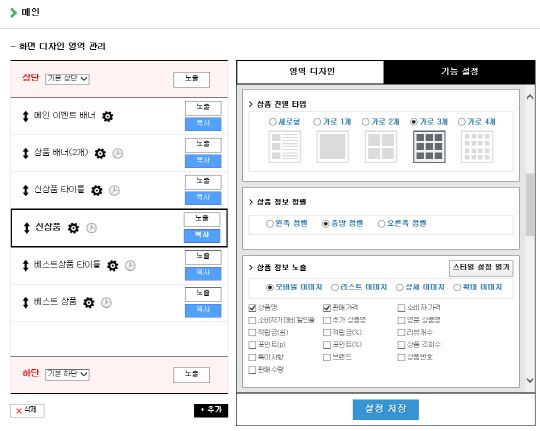The image size is (540, 431).
Task: Open the 기본 상단 dropdown
Action: (x=67, y=79)
